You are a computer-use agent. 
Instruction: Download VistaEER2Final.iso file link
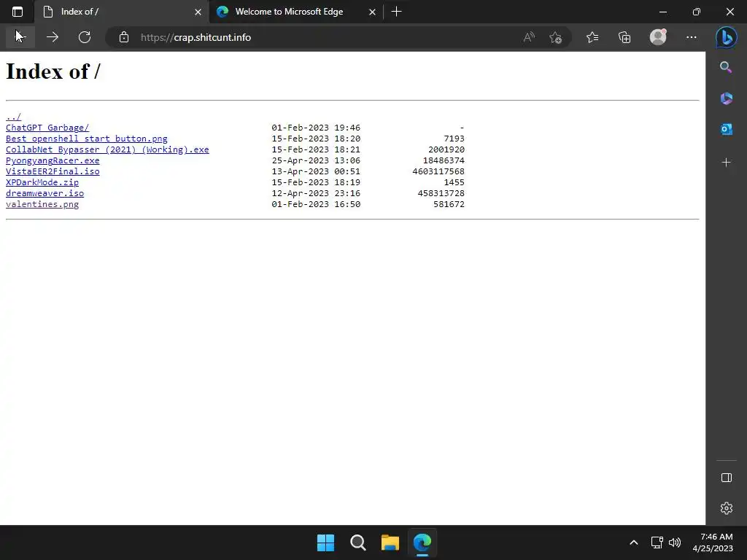click(x=53, y=171)
